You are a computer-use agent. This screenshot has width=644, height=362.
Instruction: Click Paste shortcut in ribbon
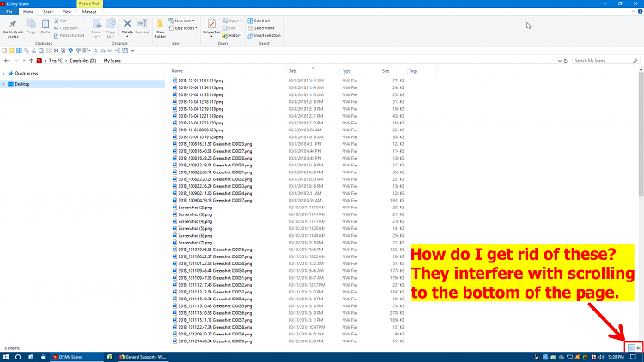69,36
